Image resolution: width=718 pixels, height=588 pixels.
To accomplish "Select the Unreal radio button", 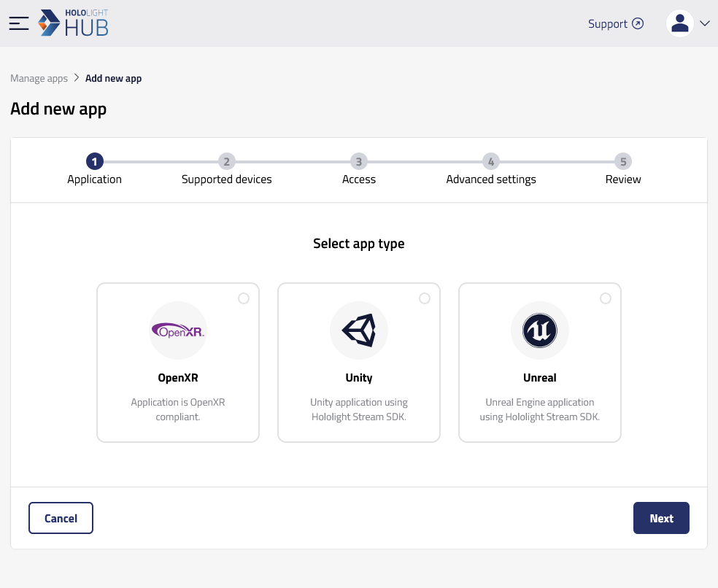I will (x=606, y=298).
